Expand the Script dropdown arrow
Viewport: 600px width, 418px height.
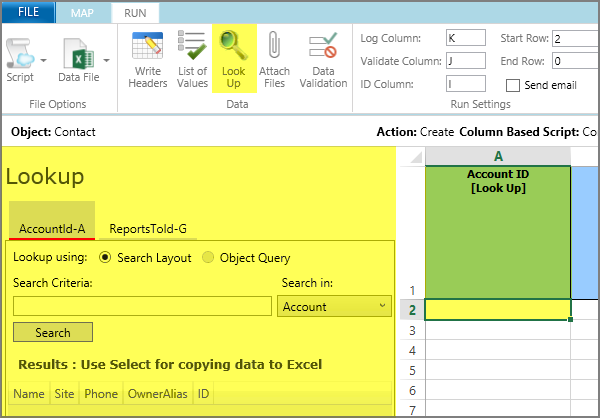(44, 60)
